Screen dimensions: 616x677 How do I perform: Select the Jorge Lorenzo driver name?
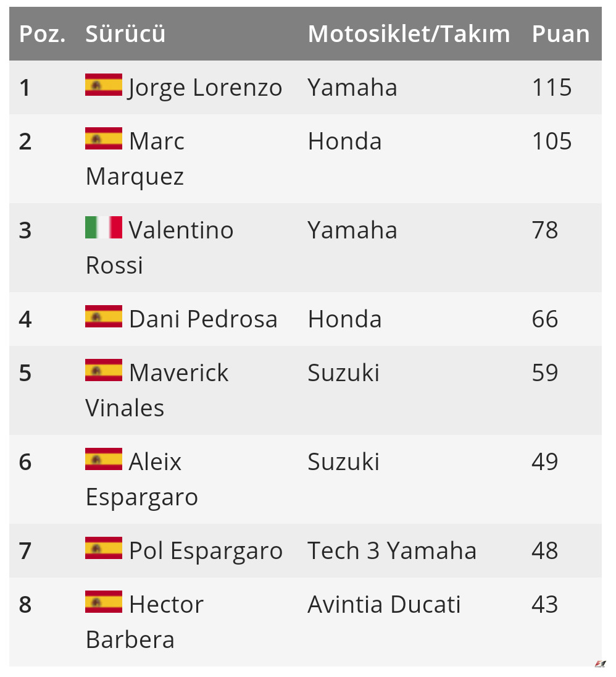205,88
